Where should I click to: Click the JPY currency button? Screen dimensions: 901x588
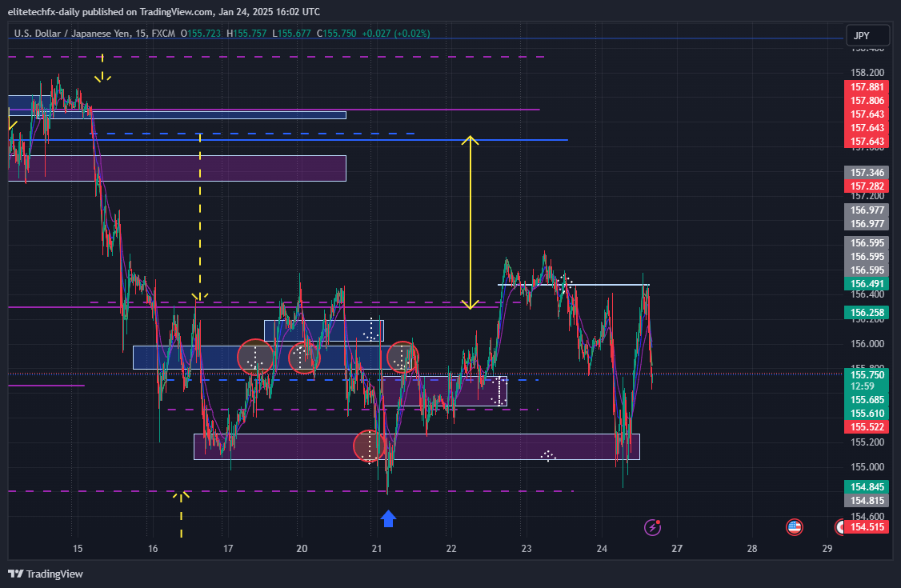867,36
